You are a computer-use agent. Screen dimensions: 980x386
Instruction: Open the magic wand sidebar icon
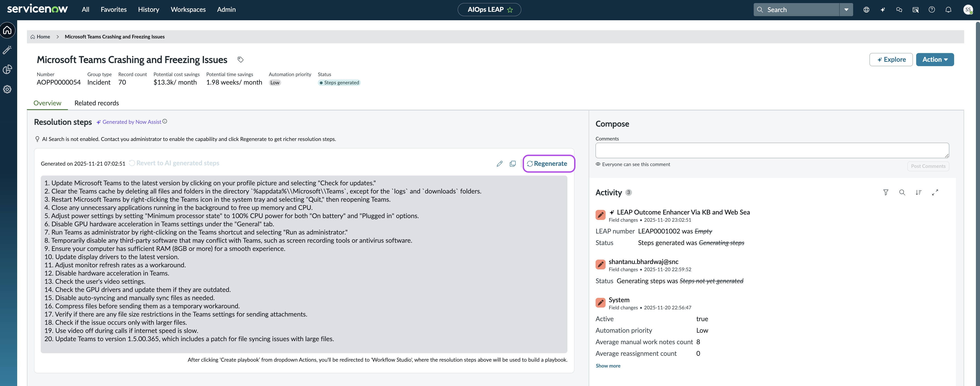coord(7,50)
